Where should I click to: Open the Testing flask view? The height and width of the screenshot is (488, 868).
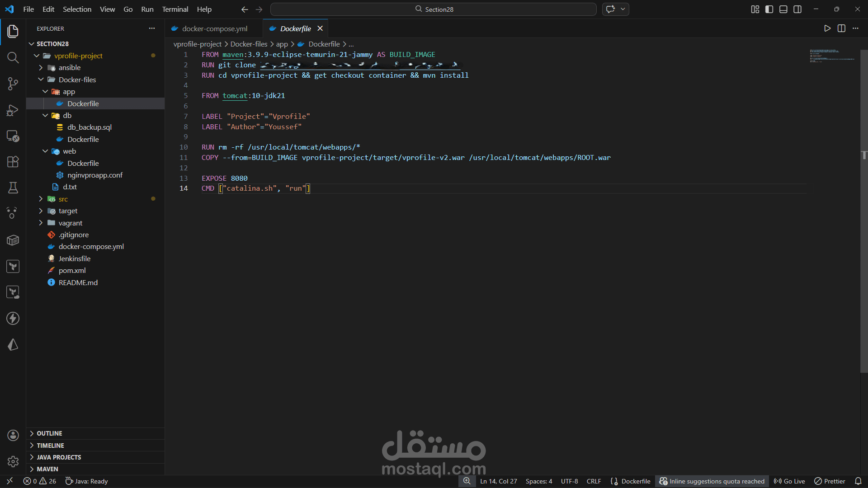pyautogui.click(x=13, y=188)
